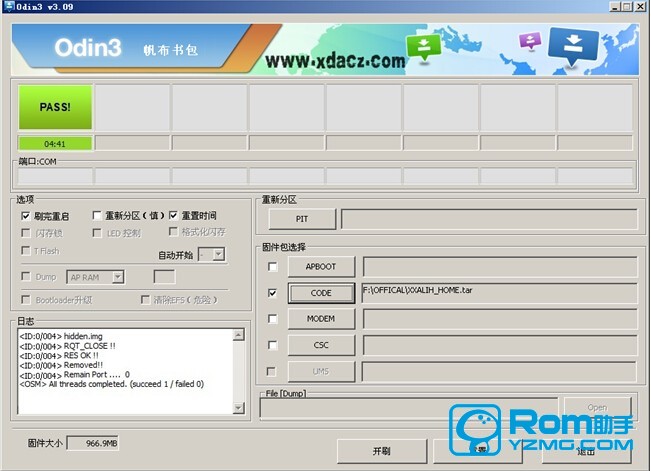651x471 pixels.
Task: Click log scrollbar down arrow
Action: pyautogui.click(x=238, y=408)
